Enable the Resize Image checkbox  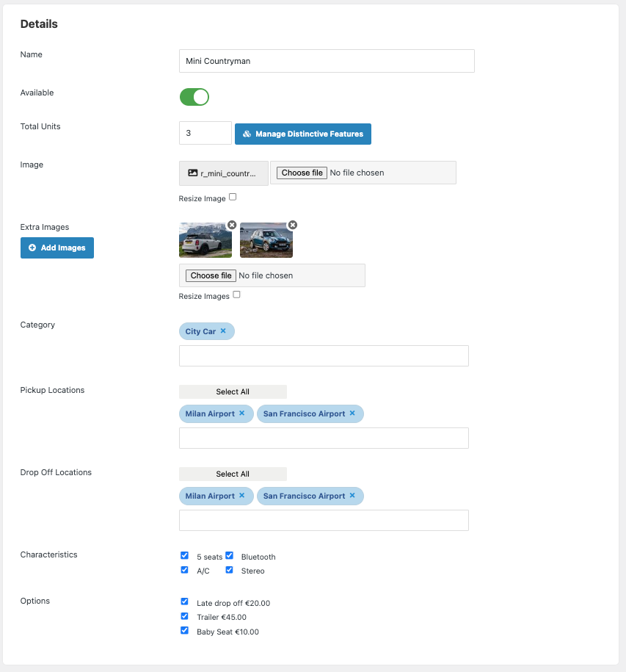tap(233, 197)
